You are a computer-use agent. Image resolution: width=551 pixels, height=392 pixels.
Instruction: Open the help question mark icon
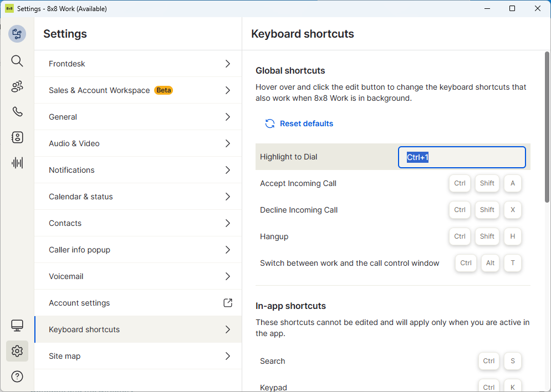point(17,376)
